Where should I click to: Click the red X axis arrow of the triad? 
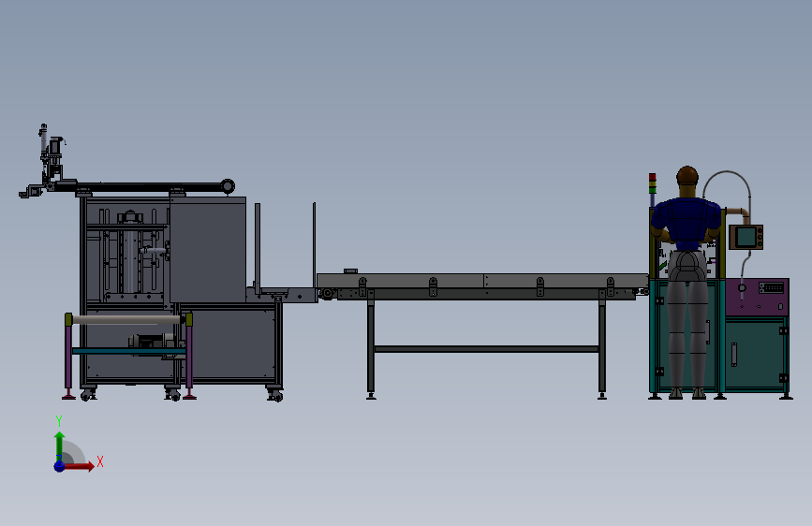(80, 466)
